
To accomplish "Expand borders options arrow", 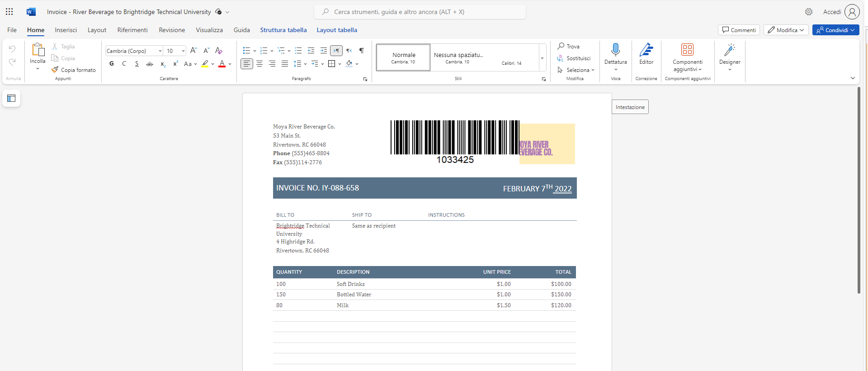I will 340,64.
